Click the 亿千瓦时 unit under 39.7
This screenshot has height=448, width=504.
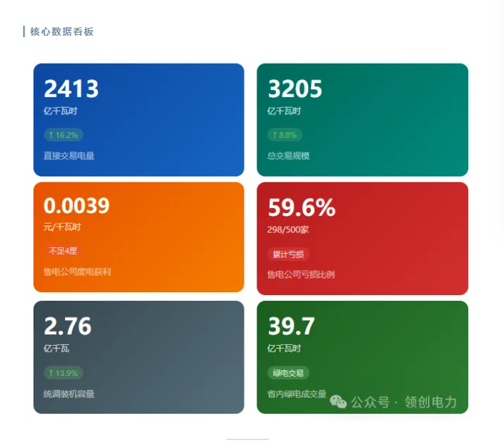284,349
